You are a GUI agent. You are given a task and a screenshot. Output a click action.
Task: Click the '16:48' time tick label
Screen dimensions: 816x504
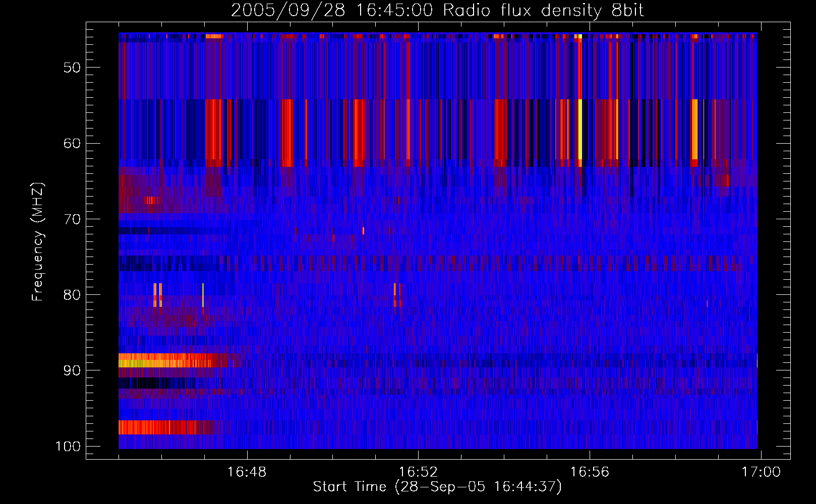[x=247, y=472]
